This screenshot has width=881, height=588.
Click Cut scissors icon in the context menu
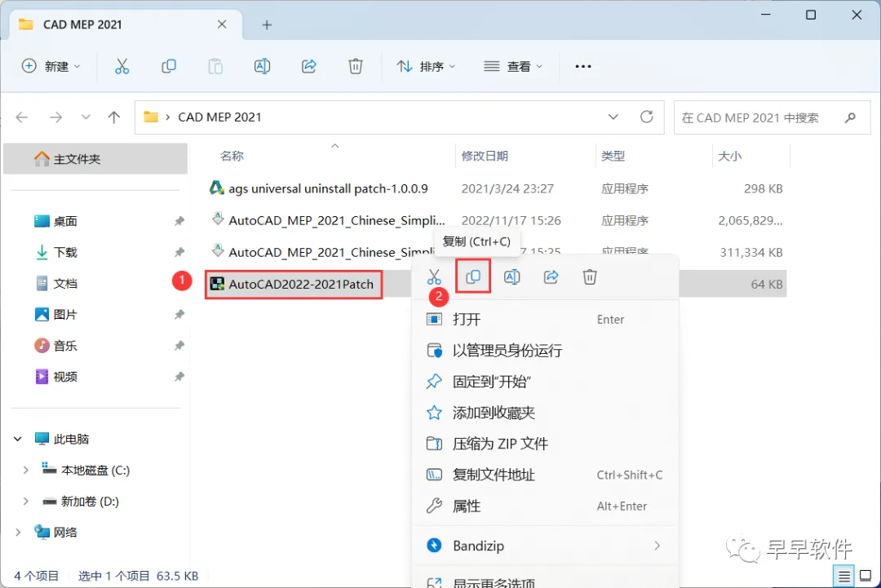[x=434, y=276]
